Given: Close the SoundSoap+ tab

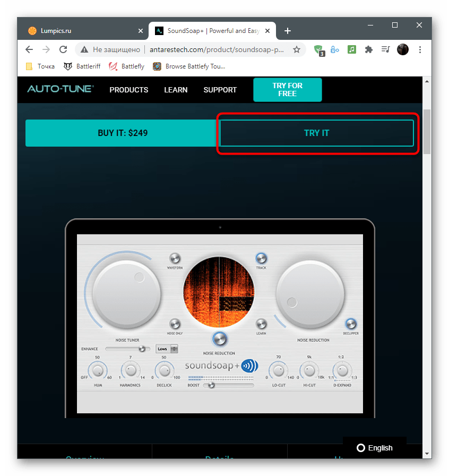Looking at the screenshot, I should point(267,31).
